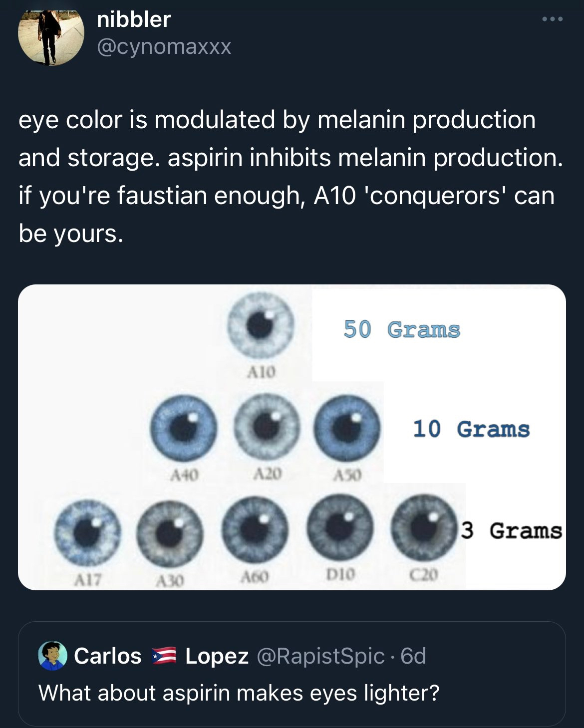Tap the D10 eye in bottom row
The height and width of the screenshot is (728, 584).
coord(340,528)
